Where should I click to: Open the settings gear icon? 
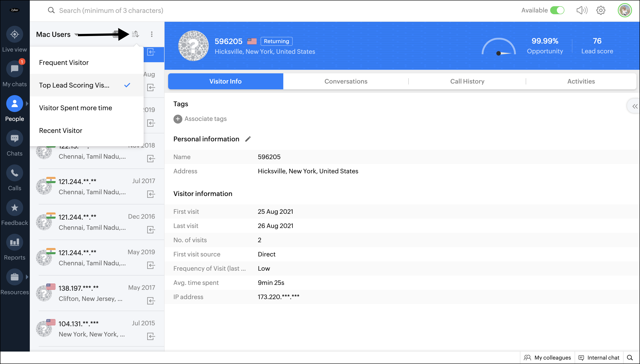pyautogui.click(x=600, y=10)
